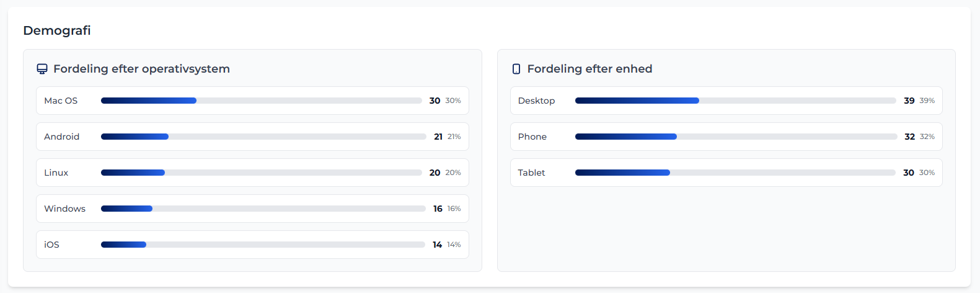
Task: Click the iOS 14% value
Action: coord(454,245)
